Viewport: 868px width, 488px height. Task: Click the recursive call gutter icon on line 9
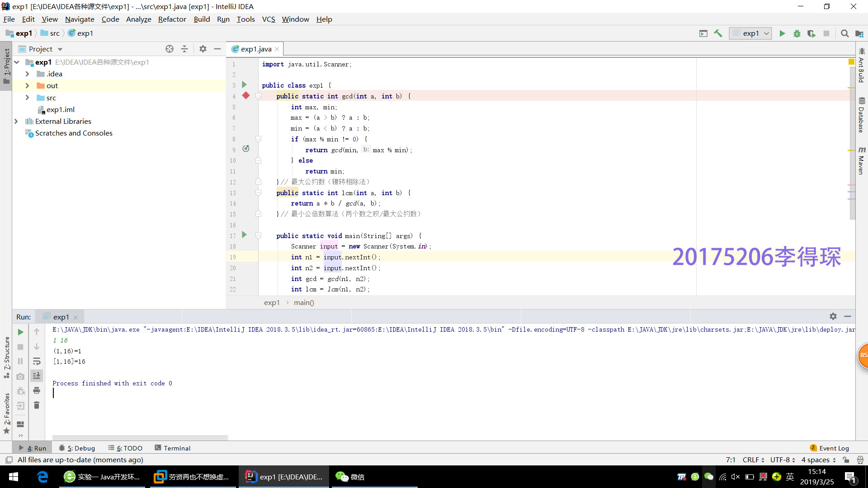coord(246,149)
